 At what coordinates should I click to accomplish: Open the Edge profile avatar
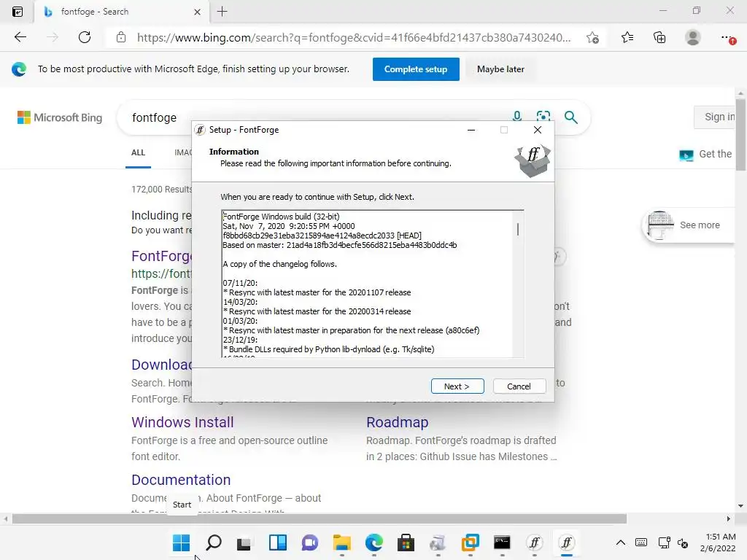click(x=692, y=37)
